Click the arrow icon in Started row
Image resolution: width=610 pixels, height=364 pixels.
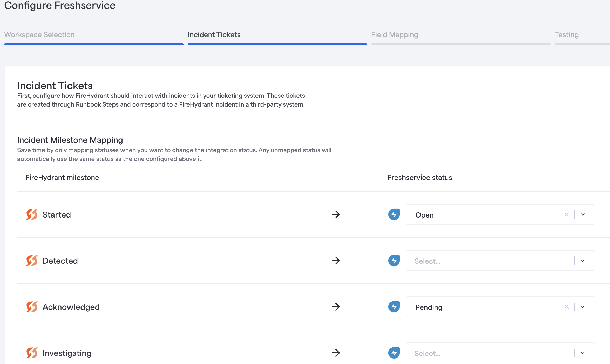click(x=336, y=214)
